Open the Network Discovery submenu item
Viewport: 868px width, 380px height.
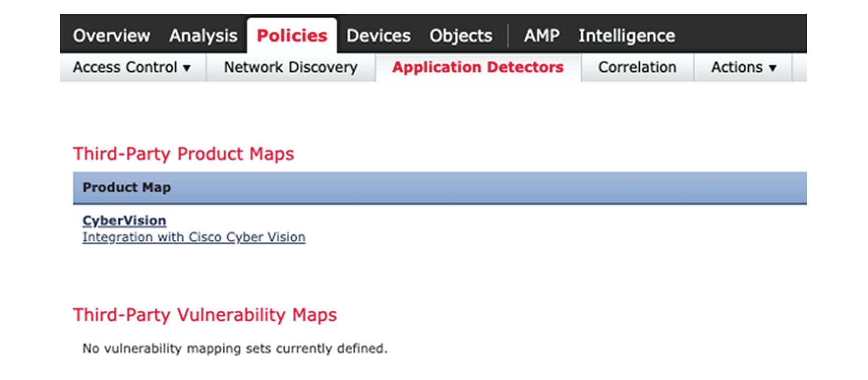(x=290, y=67)
